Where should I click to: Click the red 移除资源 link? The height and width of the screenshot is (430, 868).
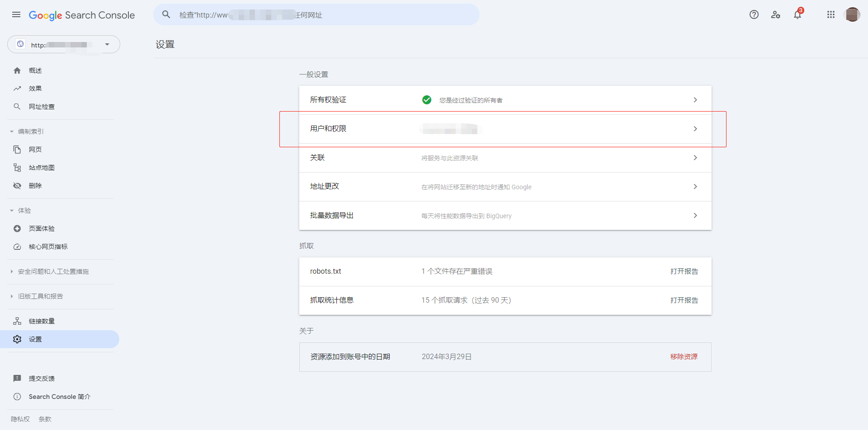[x=684, y=357]
